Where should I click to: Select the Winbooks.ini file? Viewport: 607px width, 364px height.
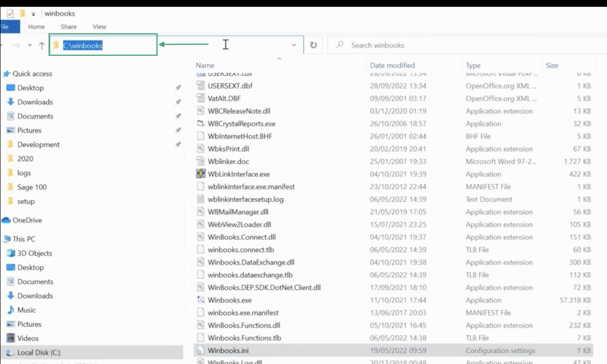point(228,350)
